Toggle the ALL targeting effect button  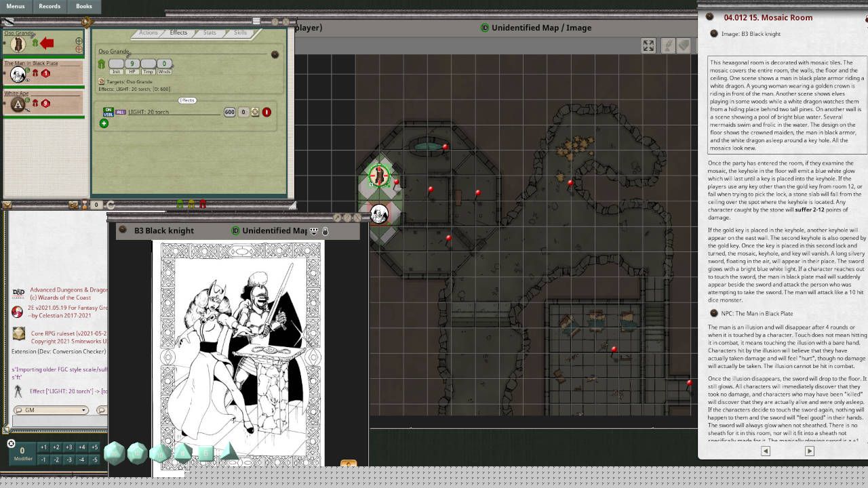pyautogui.click(x=121, y=112)
